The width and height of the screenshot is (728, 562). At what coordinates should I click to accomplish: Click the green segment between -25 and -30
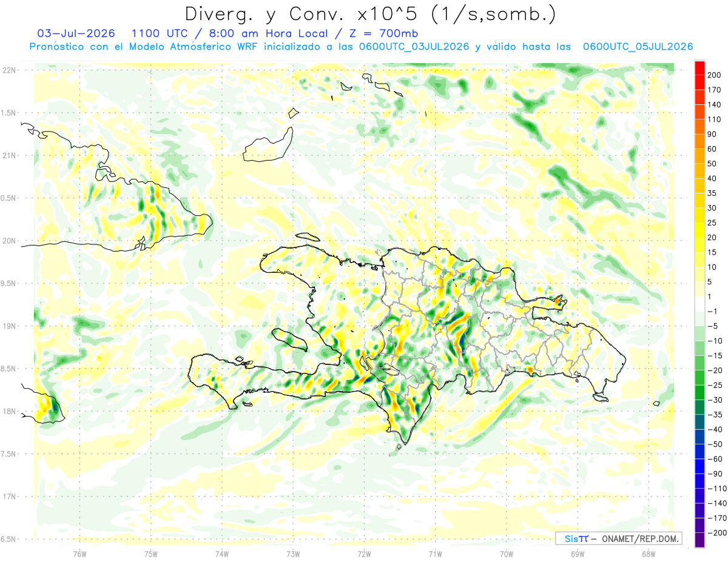(699, 392)
